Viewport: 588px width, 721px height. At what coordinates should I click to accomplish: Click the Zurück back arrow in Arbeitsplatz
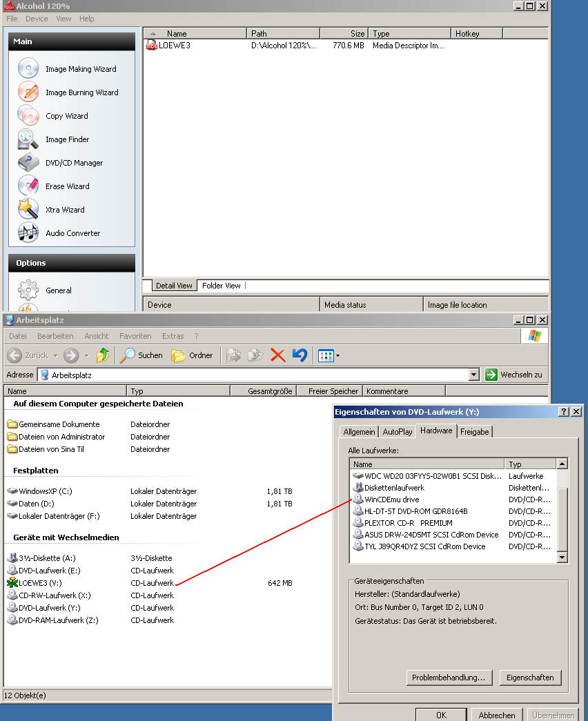tap(28, 355)
